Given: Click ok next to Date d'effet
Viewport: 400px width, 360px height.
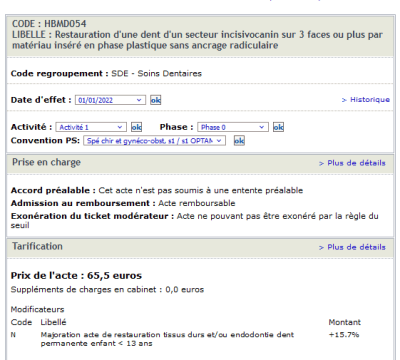Looking at the screenshot, I should (155, 100).
